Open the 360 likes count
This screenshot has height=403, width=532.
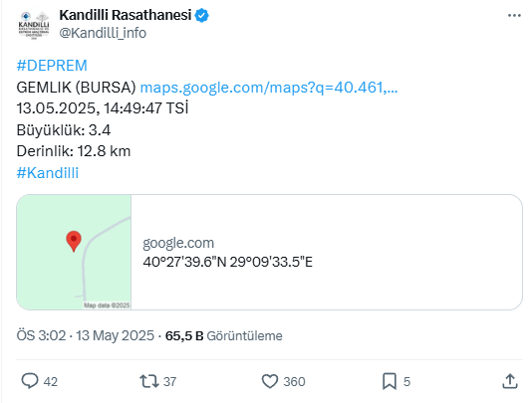pyautogui.click(x=294, y=382)
